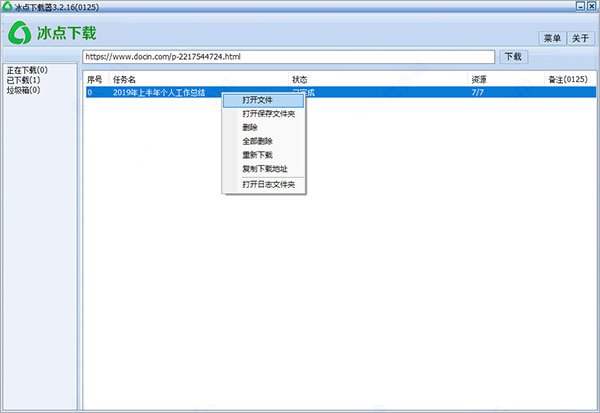Close the 冰点下载器 window
Viewport: 600px width, 413px height.
[x=592, y=6]
